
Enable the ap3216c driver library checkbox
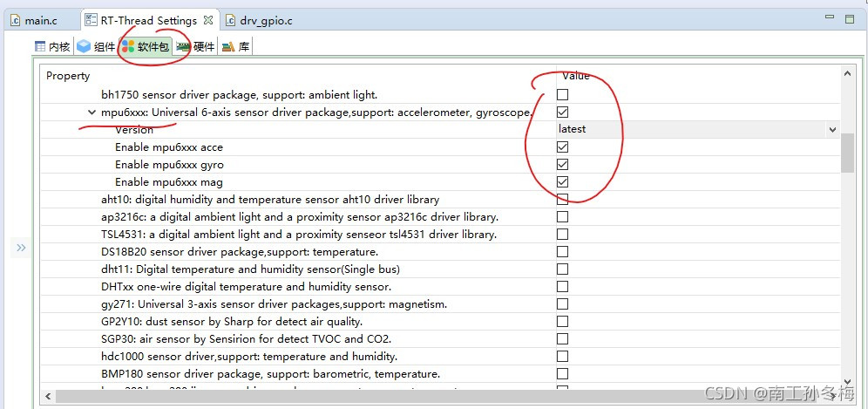point(562,216)
